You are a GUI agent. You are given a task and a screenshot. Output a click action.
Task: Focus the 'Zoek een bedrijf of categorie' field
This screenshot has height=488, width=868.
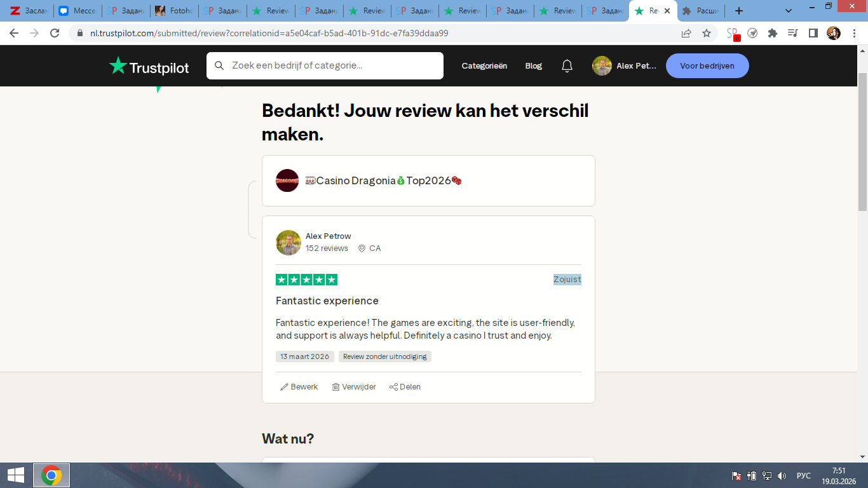(x=325, y=65)
